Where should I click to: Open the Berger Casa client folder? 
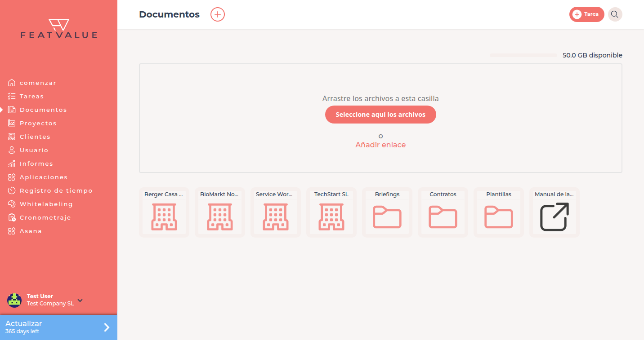click(164, 212)
